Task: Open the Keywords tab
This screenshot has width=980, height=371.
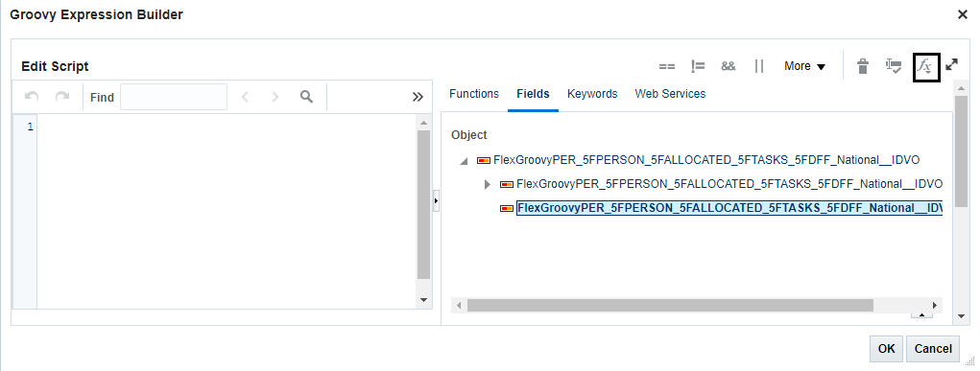Action: (592, 94)
